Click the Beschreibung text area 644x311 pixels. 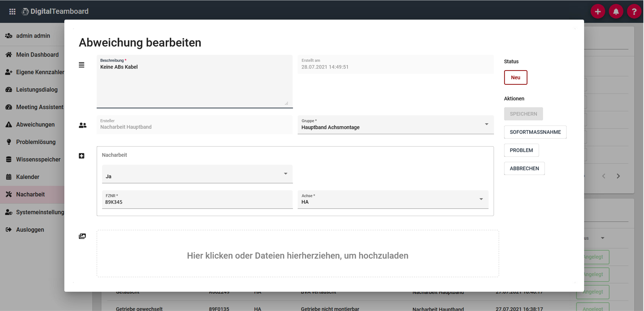[x=195, y=81]
